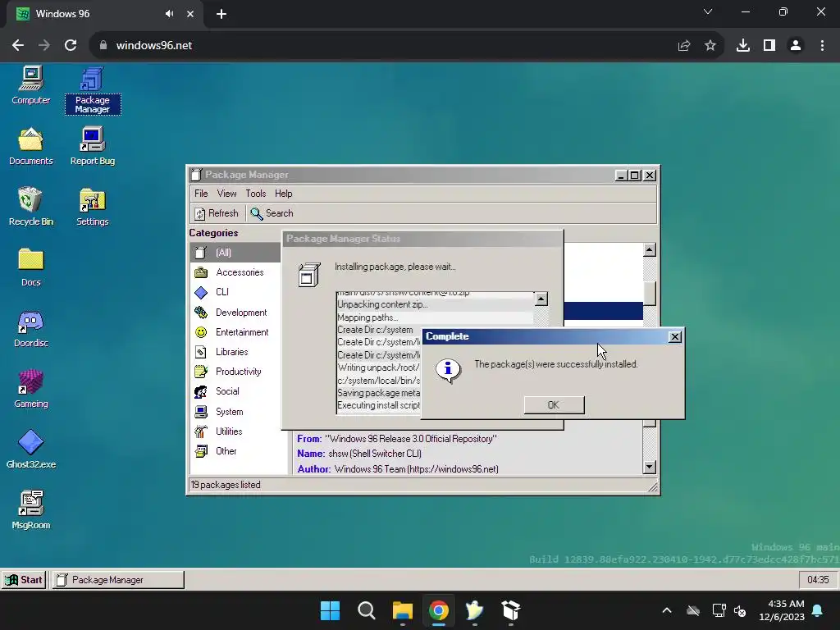Open Windows notification bell
Viewport: 840px width, 630px height.
[818, 610]
